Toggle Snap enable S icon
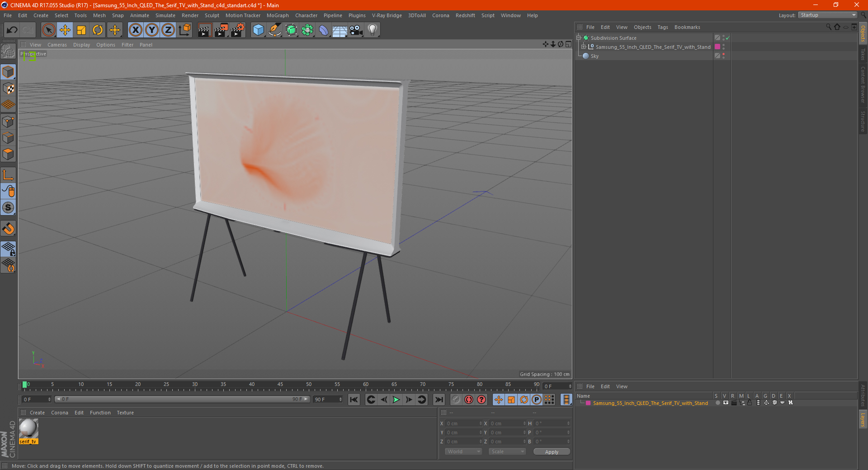Screen dimensions: 868x470 pyautogui.click(x=8, y=207)
